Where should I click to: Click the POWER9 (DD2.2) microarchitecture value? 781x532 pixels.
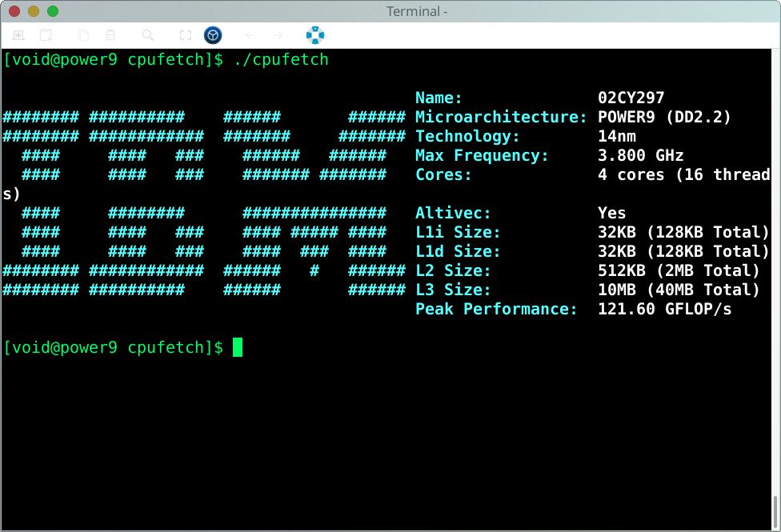tap(664, 117)
